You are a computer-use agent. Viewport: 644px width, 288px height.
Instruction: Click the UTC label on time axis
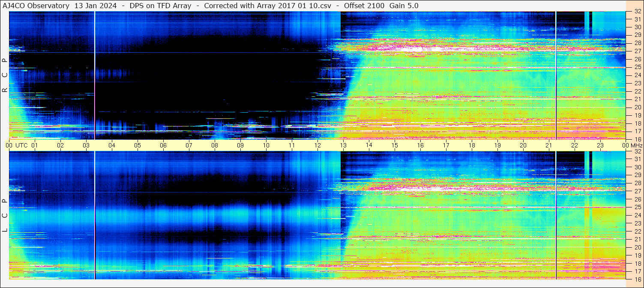pos(21,145)
